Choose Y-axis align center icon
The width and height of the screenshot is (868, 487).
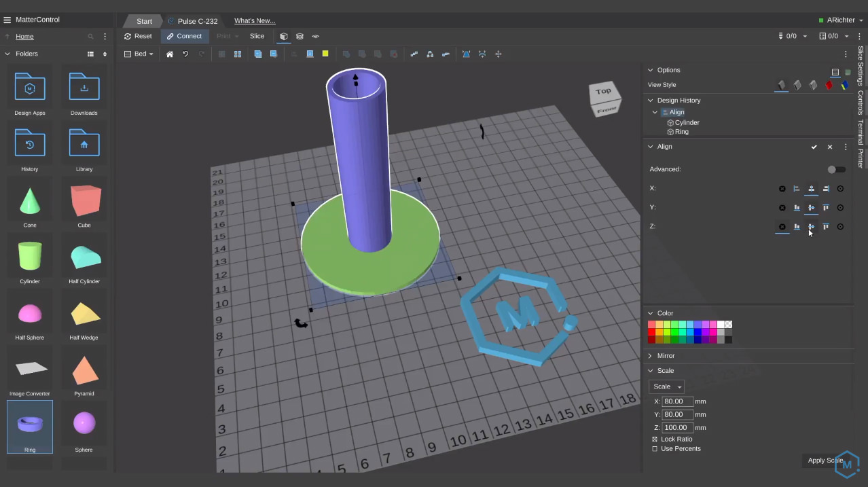point(811,208)
